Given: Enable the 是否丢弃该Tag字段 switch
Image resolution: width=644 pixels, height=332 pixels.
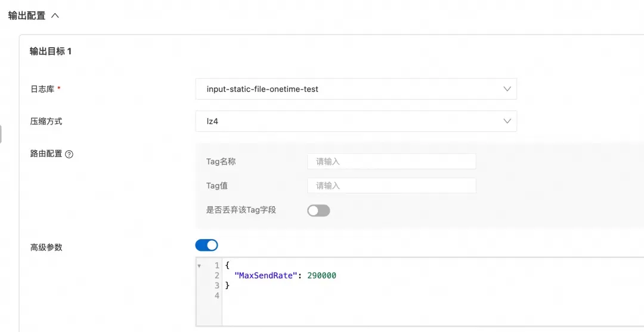Looking at the screenshot, I should pyautogui.click(x=318, y=210).
